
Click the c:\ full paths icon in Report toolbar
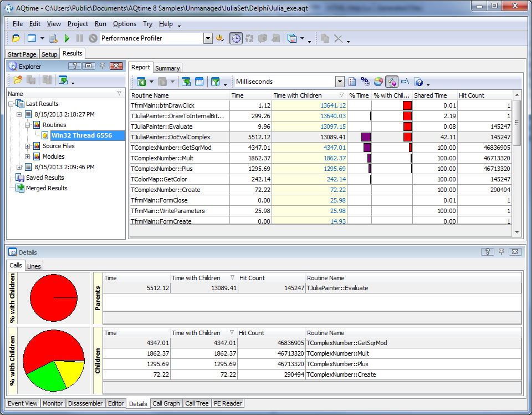(405, 82)
